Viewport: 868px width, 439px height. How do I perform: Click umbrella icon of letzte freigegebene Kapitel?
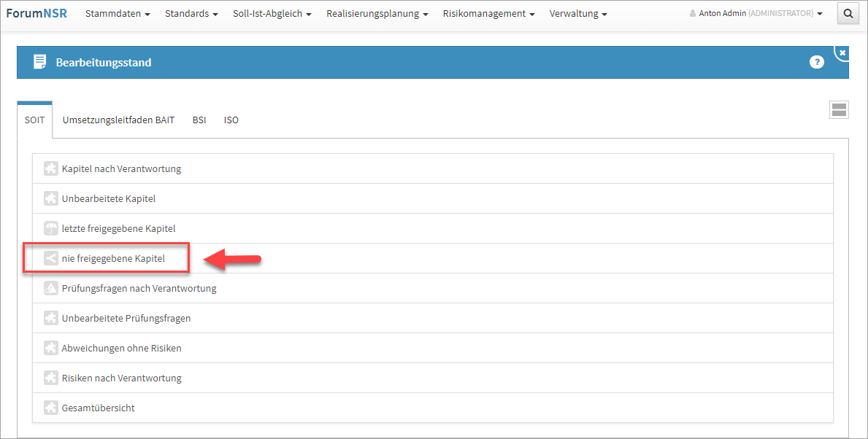point(51,228)
